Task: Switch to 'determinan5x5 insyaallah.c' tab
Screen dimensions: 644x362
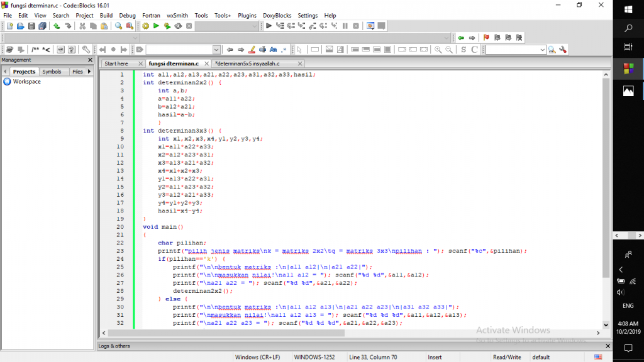Action: [247, 63]
